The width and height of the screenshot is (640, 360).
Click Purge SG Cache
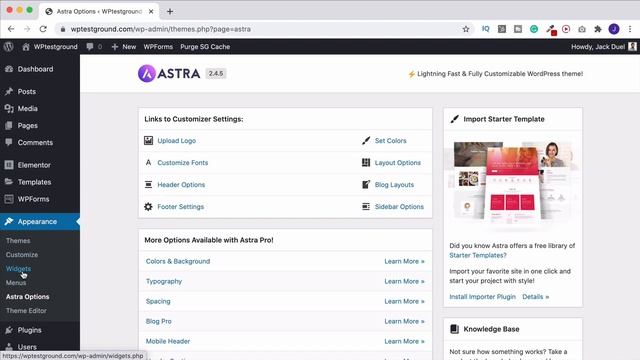205,47
